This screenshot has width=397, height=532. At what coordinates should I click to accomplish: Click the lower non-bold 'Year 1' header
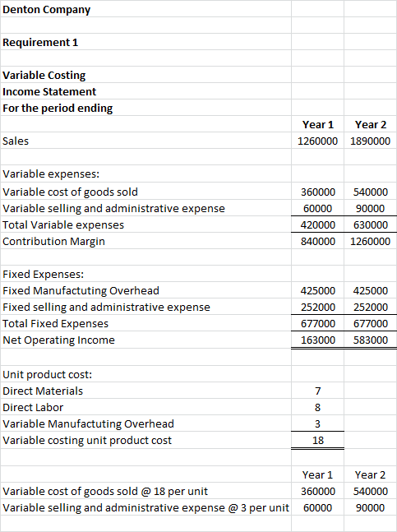[x=317, y=474]
